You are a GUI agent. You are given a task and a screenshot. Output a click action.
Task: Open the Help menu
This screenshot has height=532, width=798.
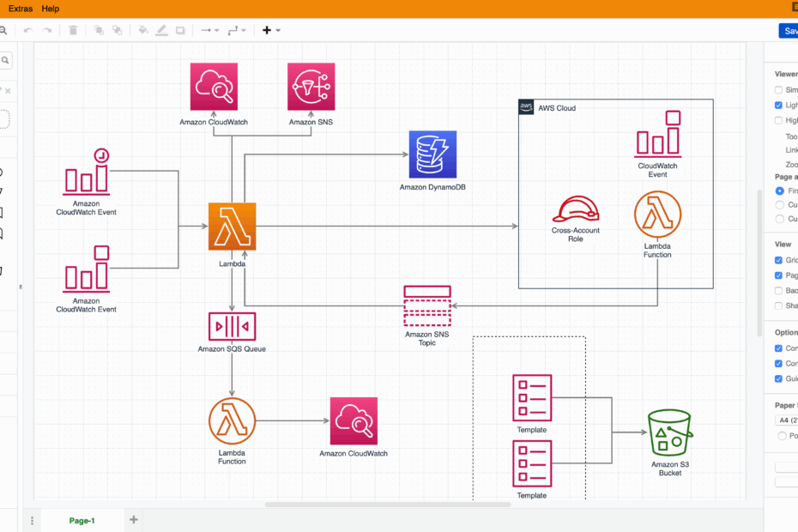tap(51, 9)
